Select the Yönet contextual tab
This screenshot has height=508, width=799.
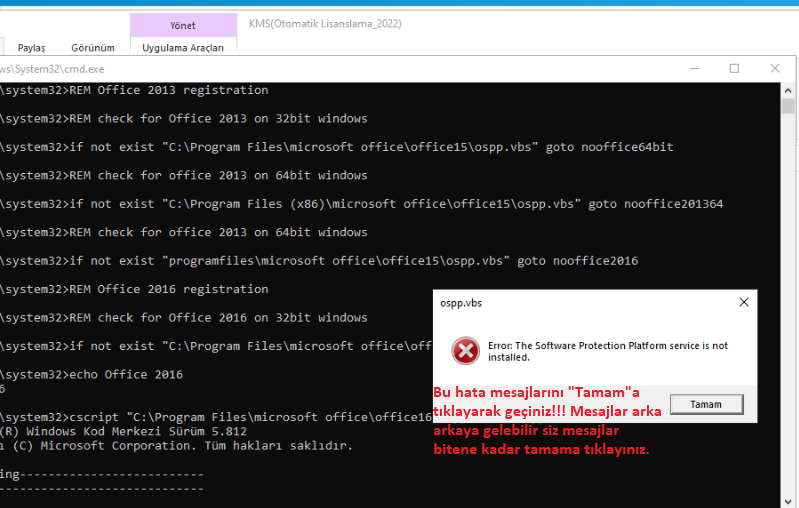pyautogui.click(x=183, y=25)
